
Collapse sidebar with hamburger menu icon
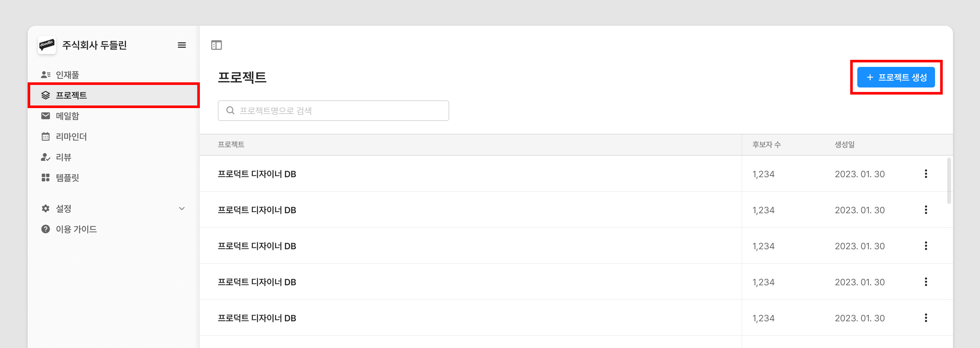point(182,45)
